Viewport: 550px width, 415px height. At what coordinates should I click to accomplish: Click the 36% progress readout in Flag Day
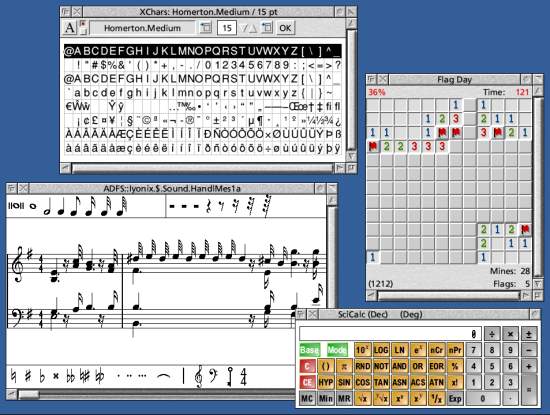click(377, 92)
